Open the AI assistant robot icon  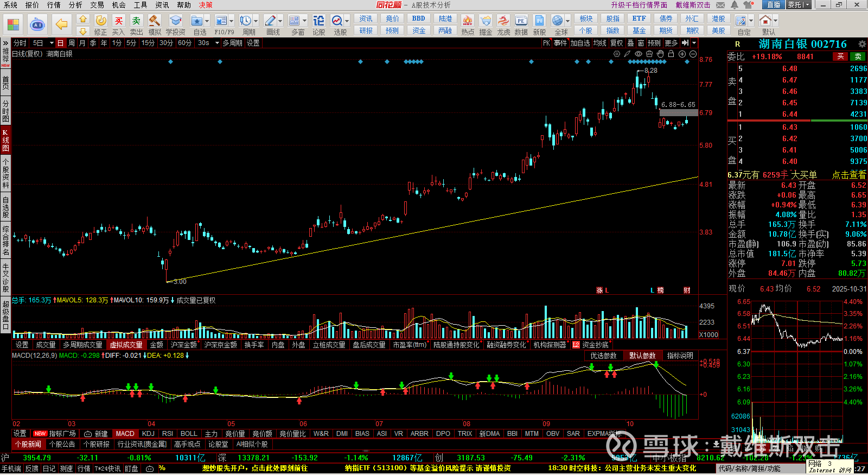[x=37, y=24]
